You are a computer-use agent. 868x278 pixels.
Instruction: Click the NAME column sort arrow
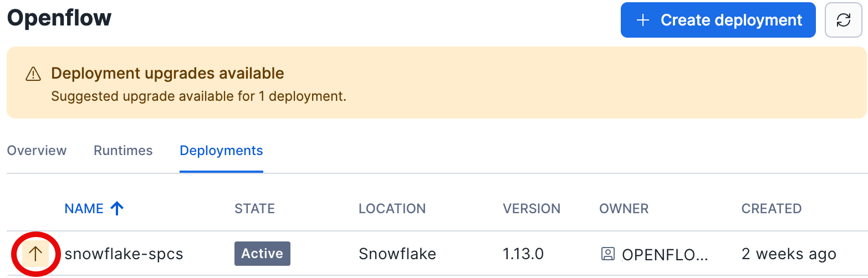click(x=116, y=209)
